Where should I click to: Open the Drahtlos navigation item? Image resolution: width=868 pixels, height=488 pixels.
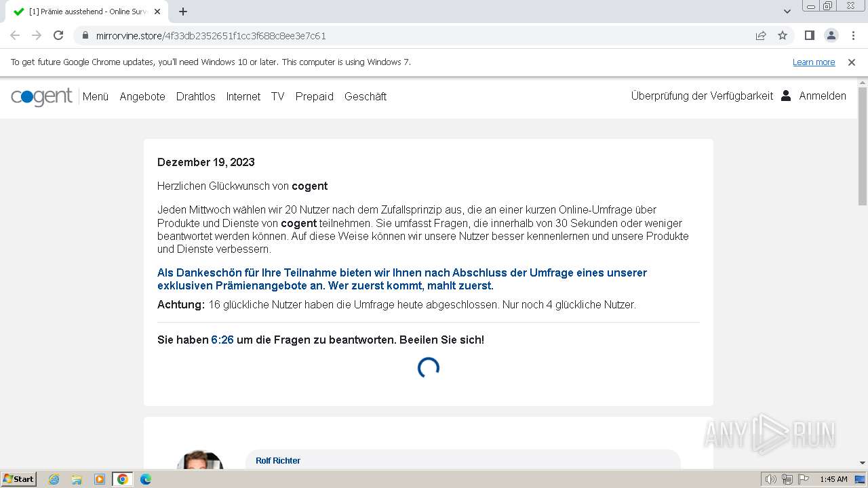(196, 96)
